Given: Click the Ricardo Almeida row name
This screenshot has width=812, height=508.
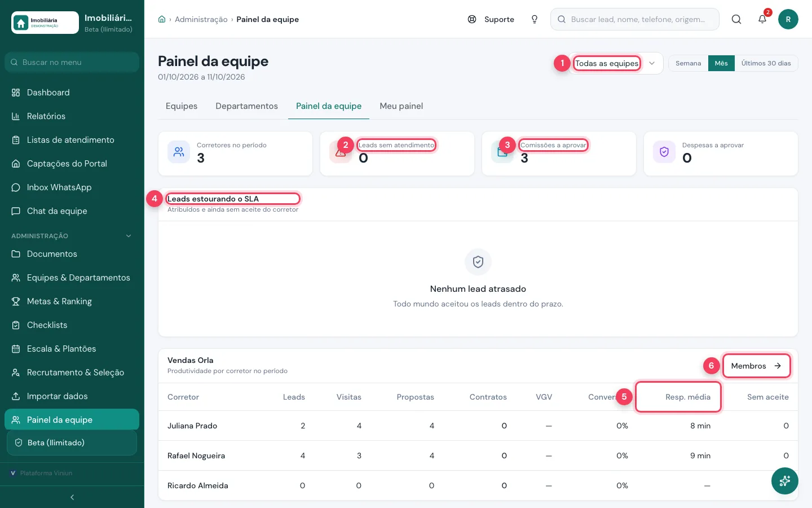Looking at the screenshot, I should point(198,485).
